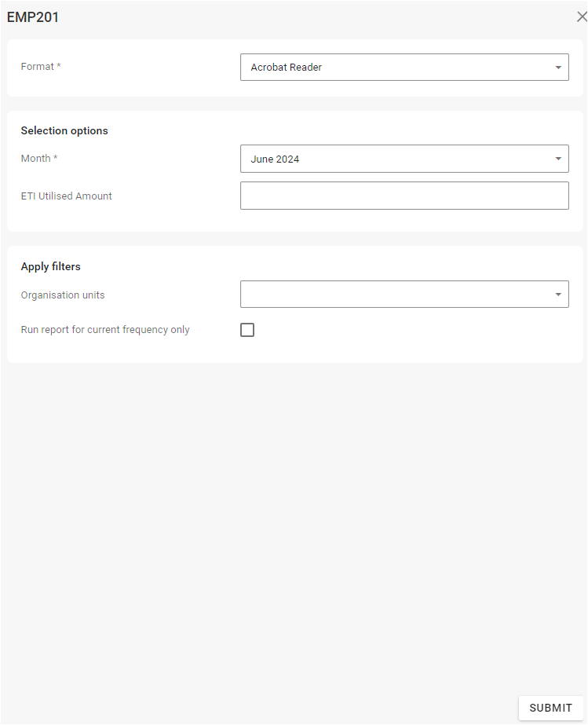The height and width of the screenshot is (725, 588).
Task: Close the EMP201 dialog
Action: [x=581, y=17]
